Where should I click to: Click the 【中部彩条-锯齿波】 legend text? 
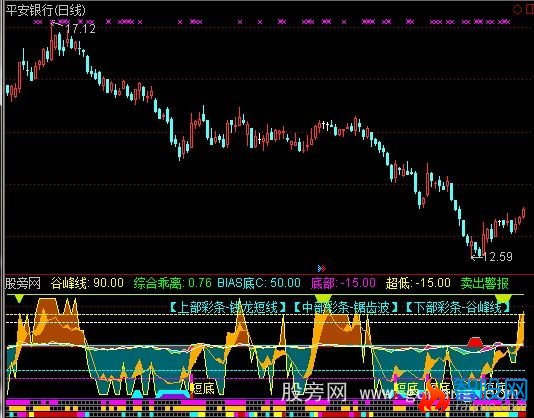coord(345,308)
